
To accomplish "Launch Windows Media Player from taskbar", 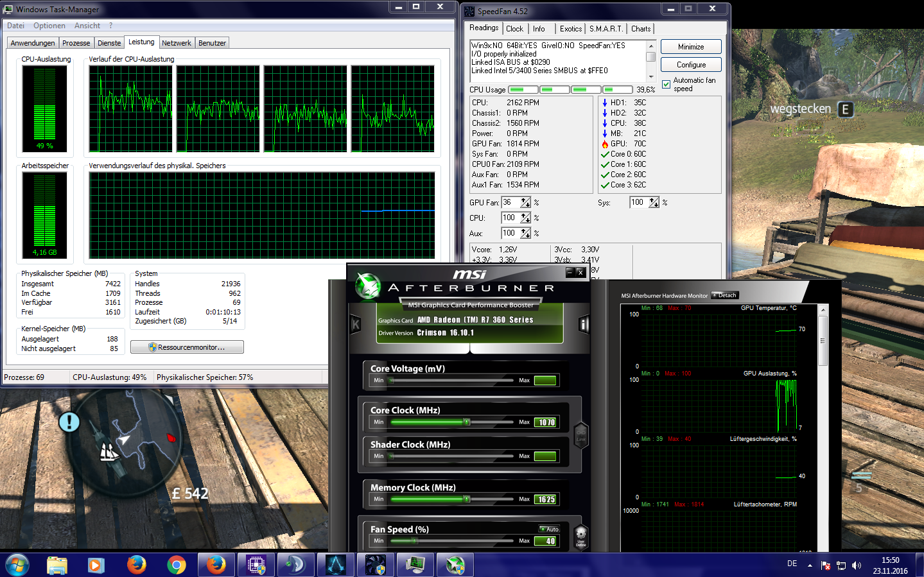I will (96, 565).
